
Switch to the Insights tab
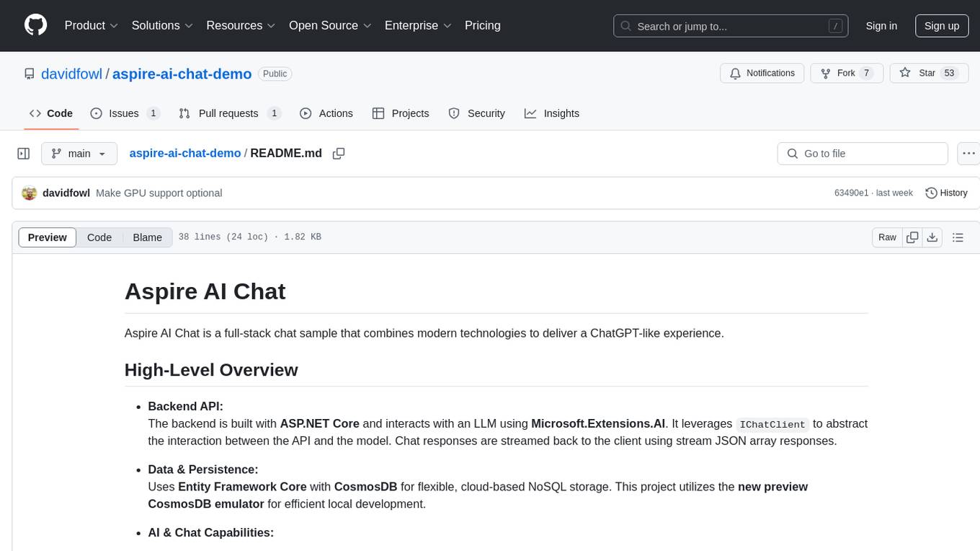click(x=552, y=113)
